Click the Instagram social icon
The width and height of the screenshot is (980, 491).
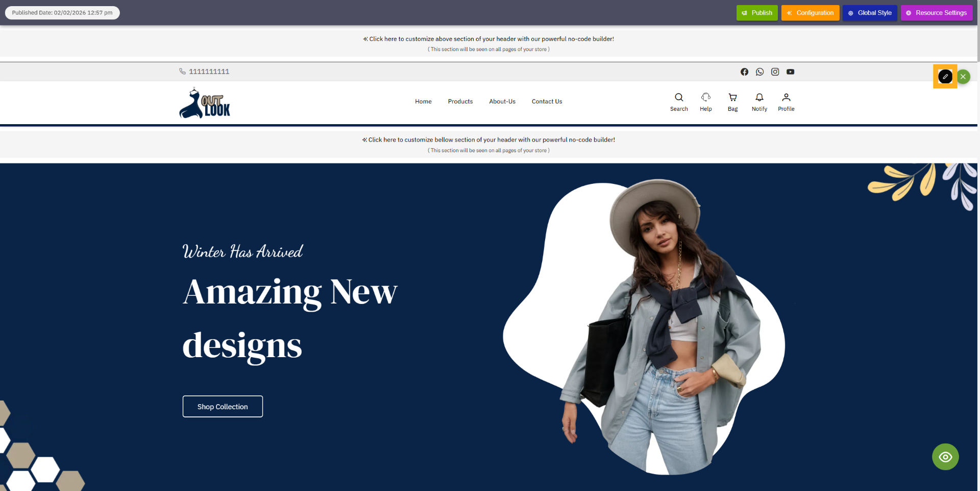click(775, 72)
